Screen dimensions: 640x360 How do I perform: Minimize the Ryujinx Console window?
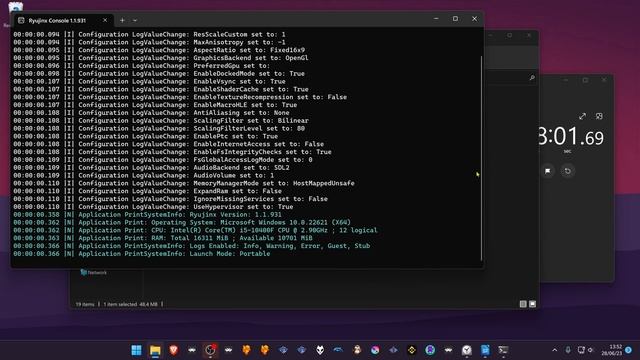coord(436,19)
